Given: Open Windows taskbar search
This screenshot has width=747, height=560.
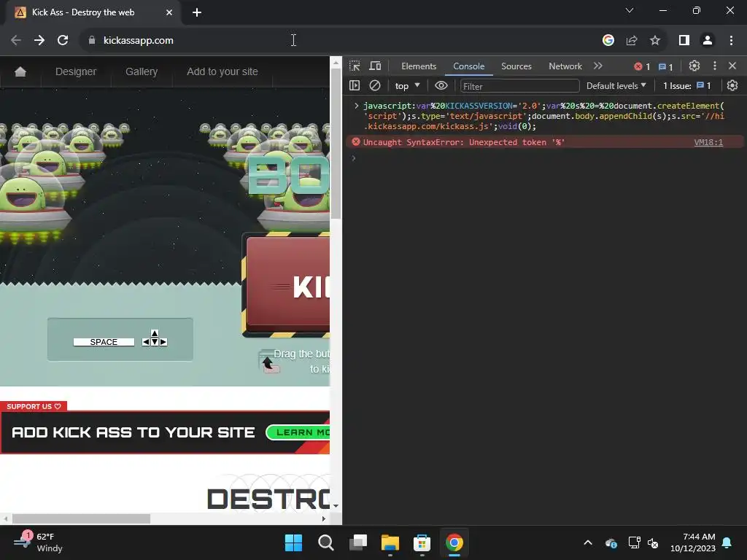Looking at the screenshot, I should coord(326,542).
